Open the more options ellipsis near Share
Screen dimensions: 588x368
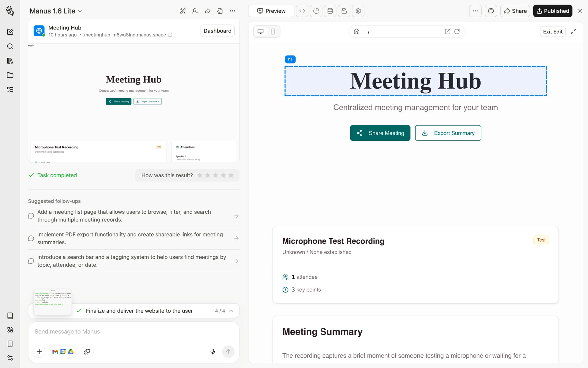click(475, 11)
